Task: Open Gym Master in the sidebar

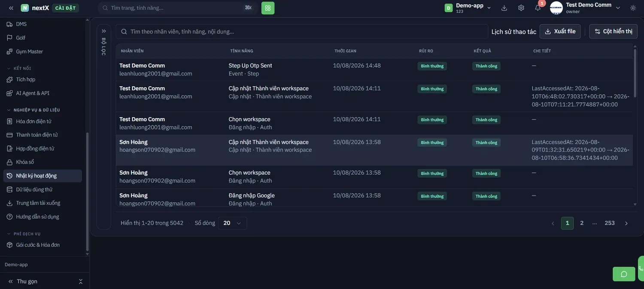Action: tap(43, 52)
